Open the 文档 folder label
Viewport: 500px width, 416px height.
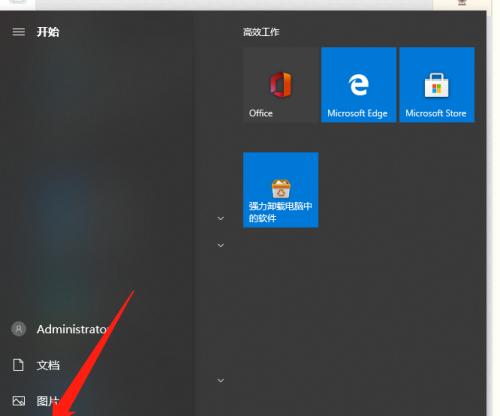pyautogui.click(x=48, y=365)
